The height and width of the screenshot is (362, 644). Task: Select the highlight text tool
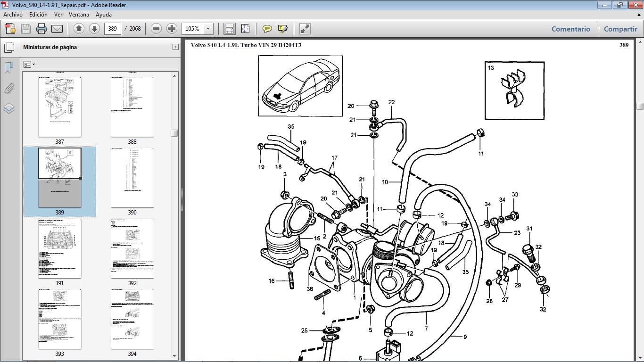pyautogui.click(x=283, y=29)
